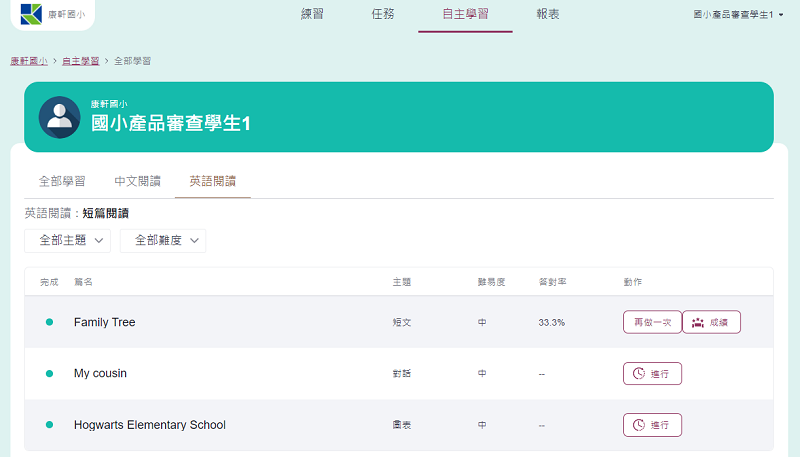
Task: Switch to the 中文閱讀 tab
Action: 137,181
